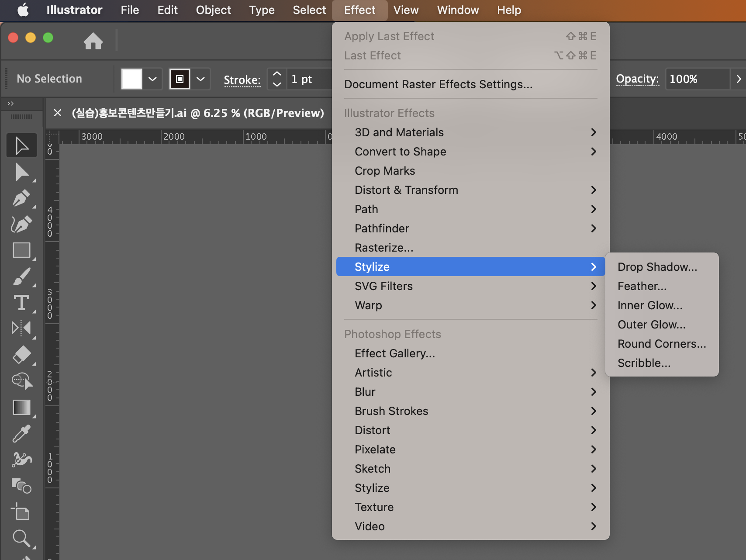Click the Illustrator app menu
The width and height of the screenshot is (746, 560).
click(x=74, y=10)
